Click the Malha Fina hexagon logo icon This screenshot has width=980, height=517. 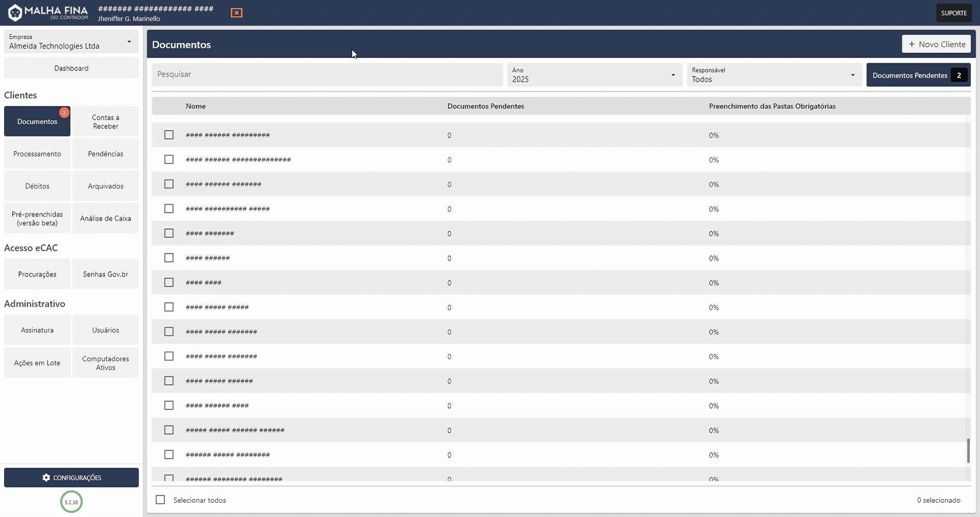15,12
